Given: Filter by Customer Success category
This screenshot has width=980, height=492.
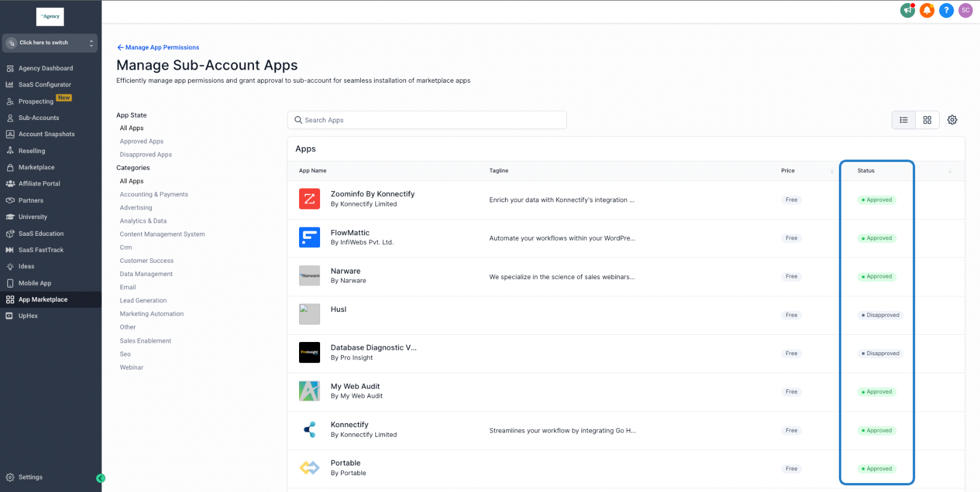Looking at the screenshot, I should tap(147, 261).
